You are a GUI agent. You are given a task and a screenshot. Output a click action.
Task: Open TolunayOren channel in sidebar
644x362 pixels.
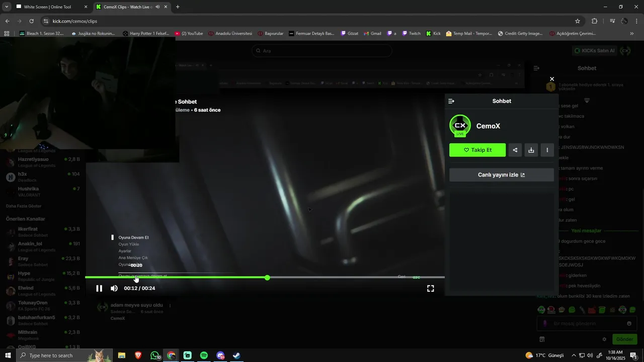click(43, 306)
